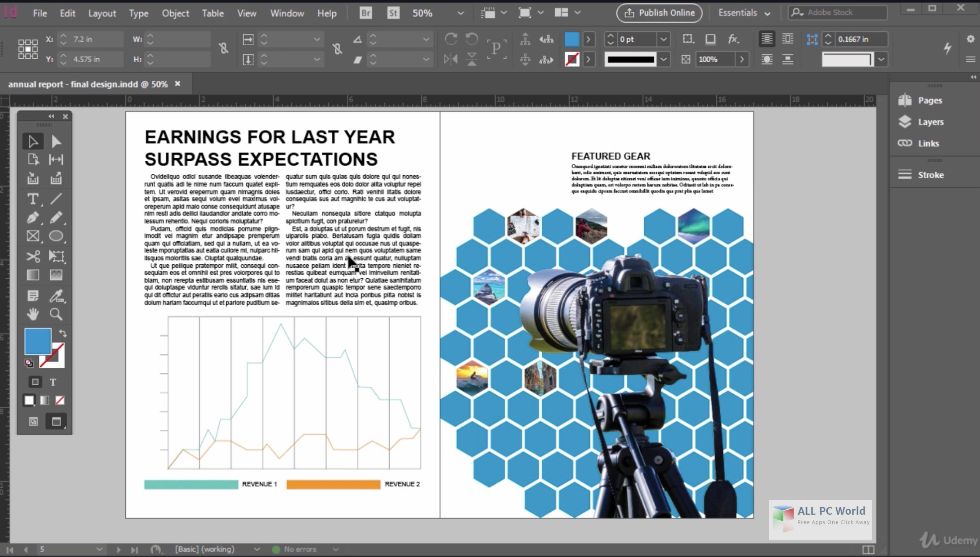Select the Direct Selection tool
The height and width of the screenshot is (557, 980).
pos(57,141)
